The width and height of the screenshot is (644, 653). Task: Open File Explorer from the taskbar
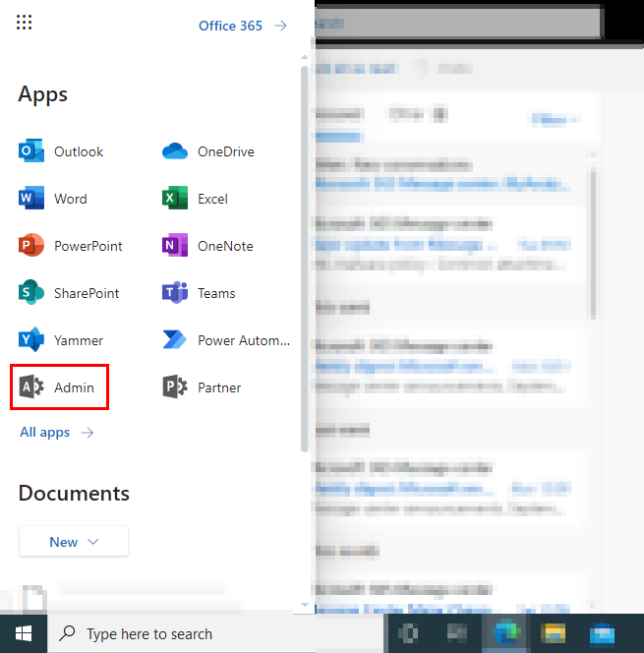(554, 634)
